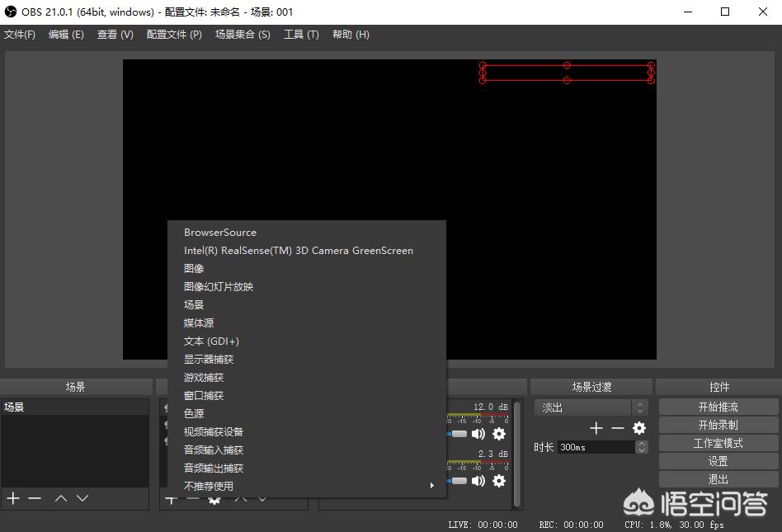782x532 pixels.
Task: Open the 查看 (V) menu
Action: coord(115,35)
